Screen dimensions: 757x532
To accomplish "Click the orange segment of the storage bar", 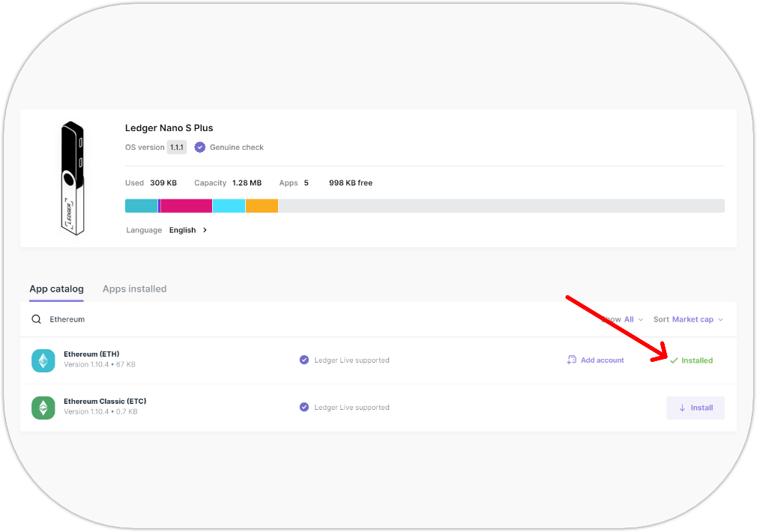I will tap(262, 206).
